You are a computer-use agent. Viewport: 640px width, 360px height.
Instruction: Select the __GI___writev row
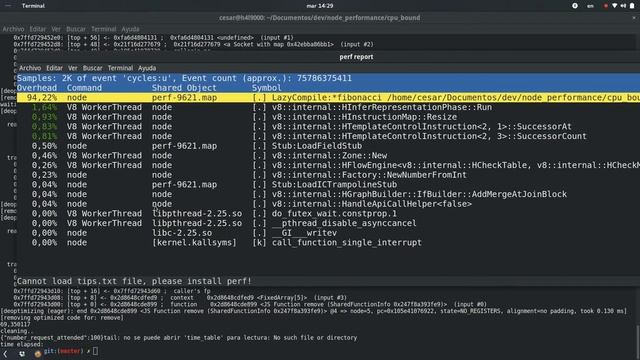click(x=328, y=233)
